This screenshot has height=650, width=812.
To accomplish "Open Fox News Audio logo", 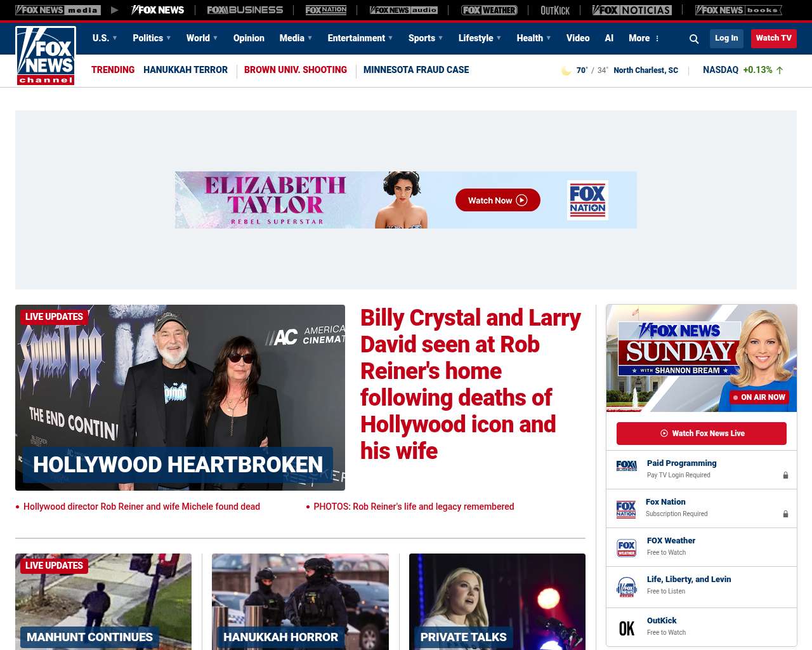I will click(x=403, y=10).
